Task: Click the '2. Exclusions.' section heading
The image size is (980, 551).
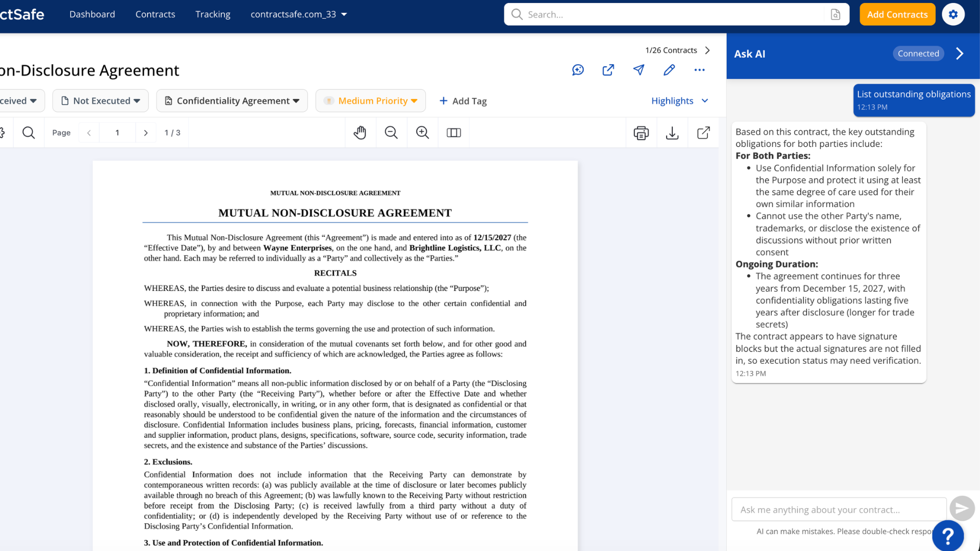Action: coord(168,462)
